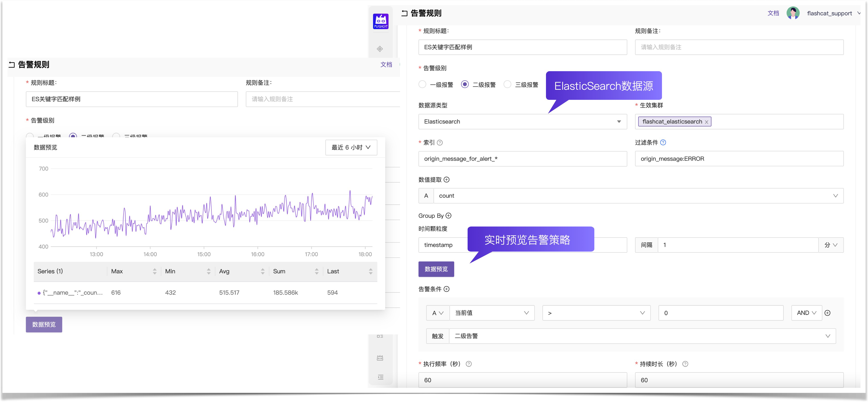868x402 pixels.
Task: Click the 数据预览 button to preview data
Action: click(x=436, y=269)
